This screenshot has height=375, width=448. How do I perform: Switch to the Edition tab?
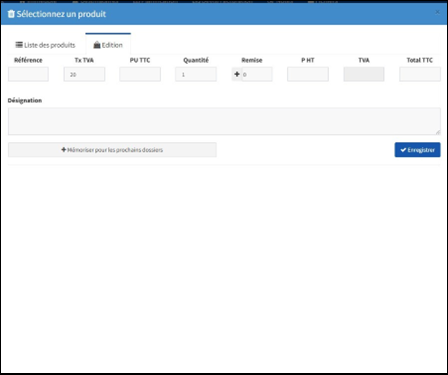click(108, 45)
